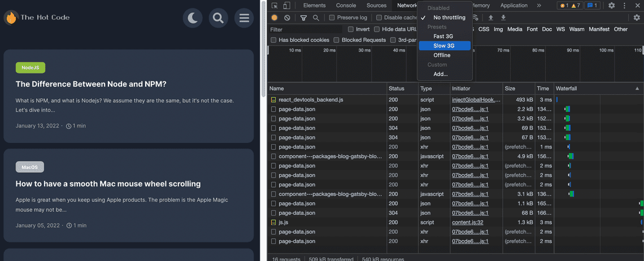
Task: Open the DevTools three-dot customize menu
Action: [x=625, y=5]
